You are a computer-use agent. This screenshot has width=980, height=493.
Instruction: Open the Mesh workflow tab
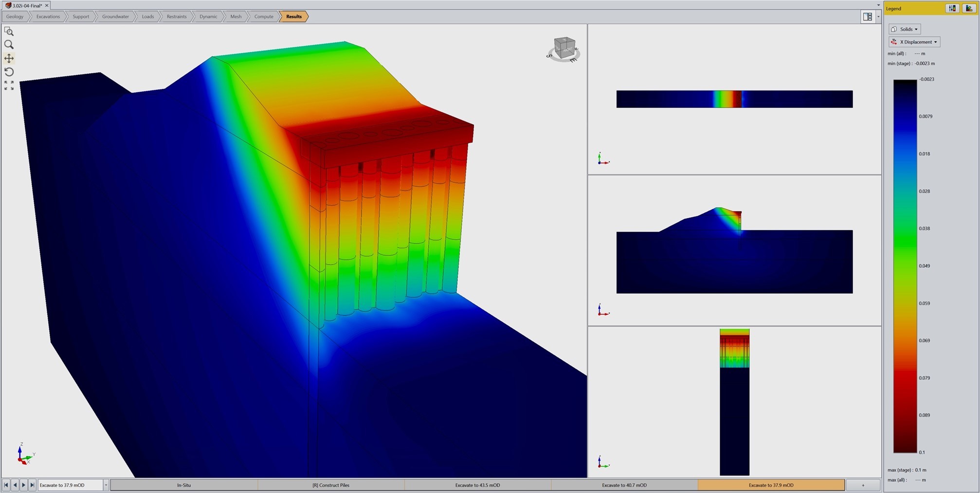point(236,17)
